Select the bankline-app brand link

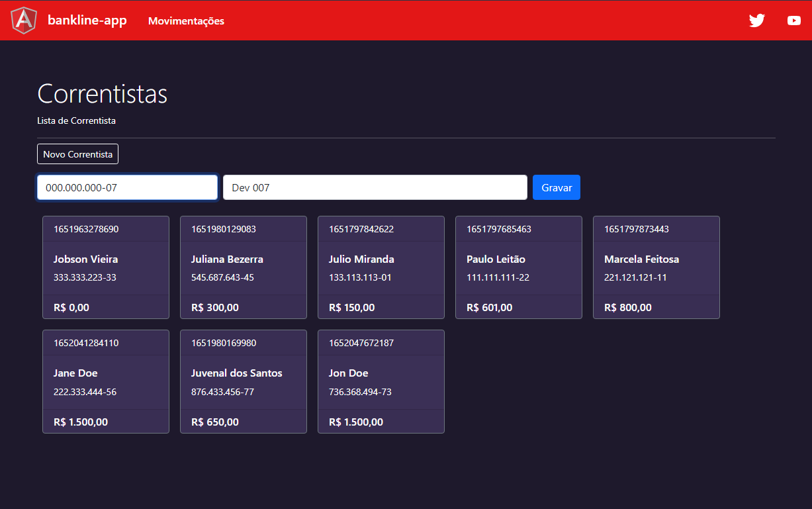tap(87, 21)
